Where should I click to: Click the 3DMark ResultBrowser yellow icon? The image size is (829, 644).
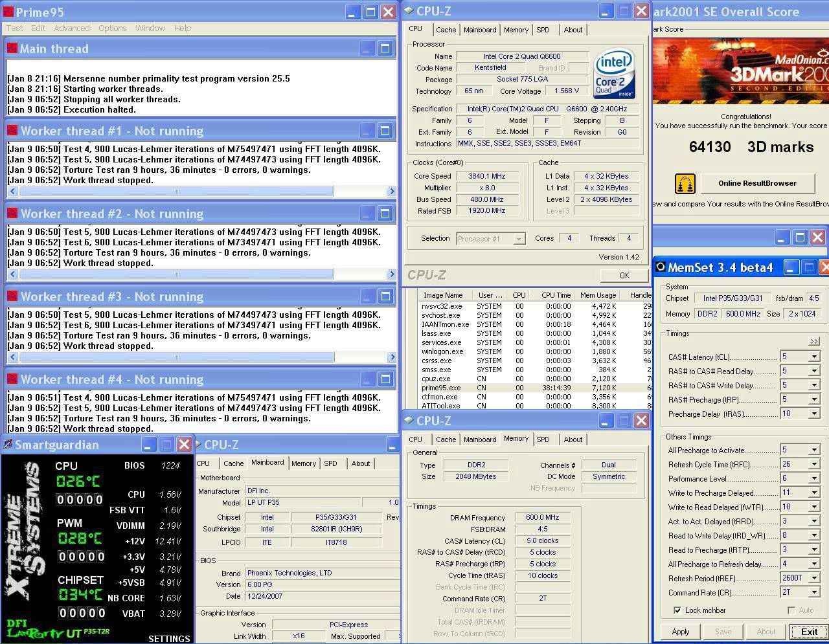point(685,184)
